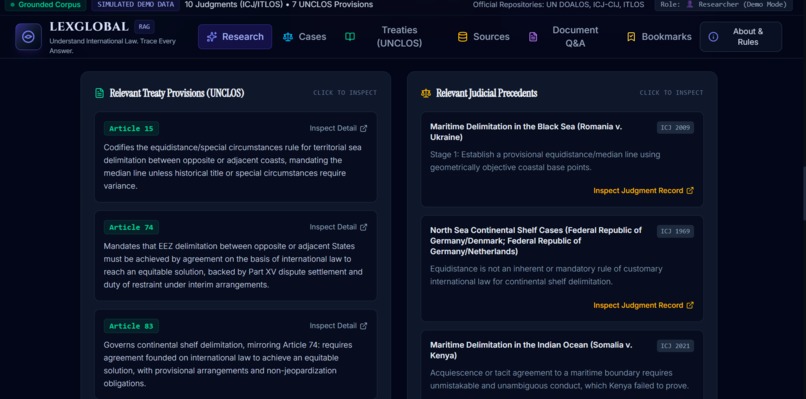Click 'Governs continental shelf delimitation' description

tap(228, 364)
